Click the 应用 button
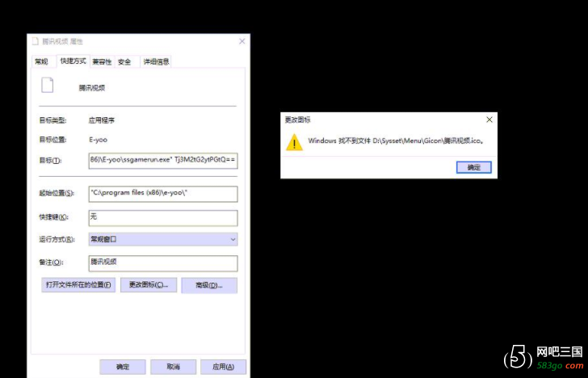The width and height of the screenshot is (588, 378). click(x=224, y=367)
